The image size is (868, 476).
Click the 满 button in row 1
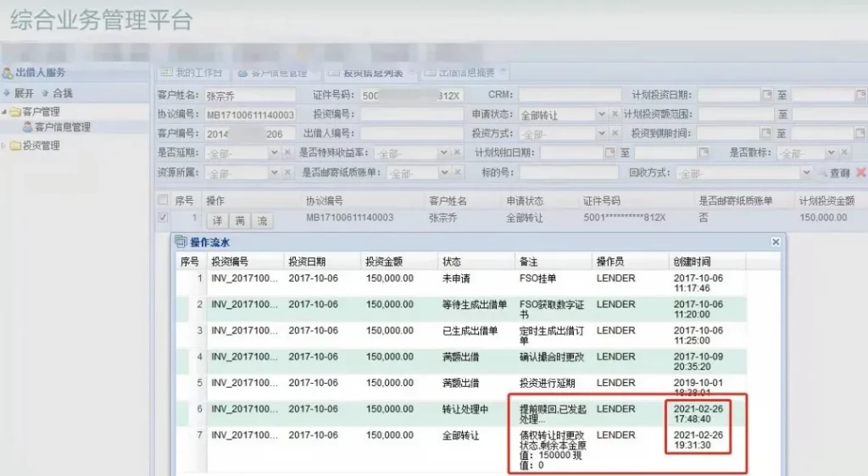pyautogui.click(x=240, y=220)
